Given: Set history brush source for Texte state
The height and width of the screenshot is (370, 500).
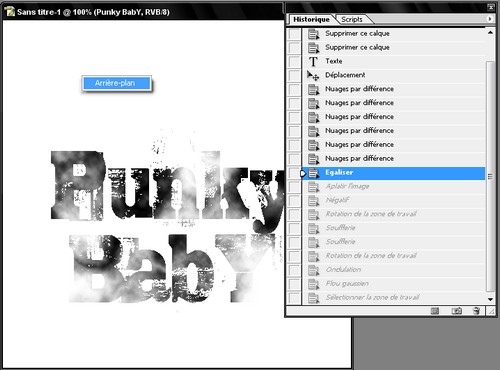Looking at the screenshot, I should (294, 61).
